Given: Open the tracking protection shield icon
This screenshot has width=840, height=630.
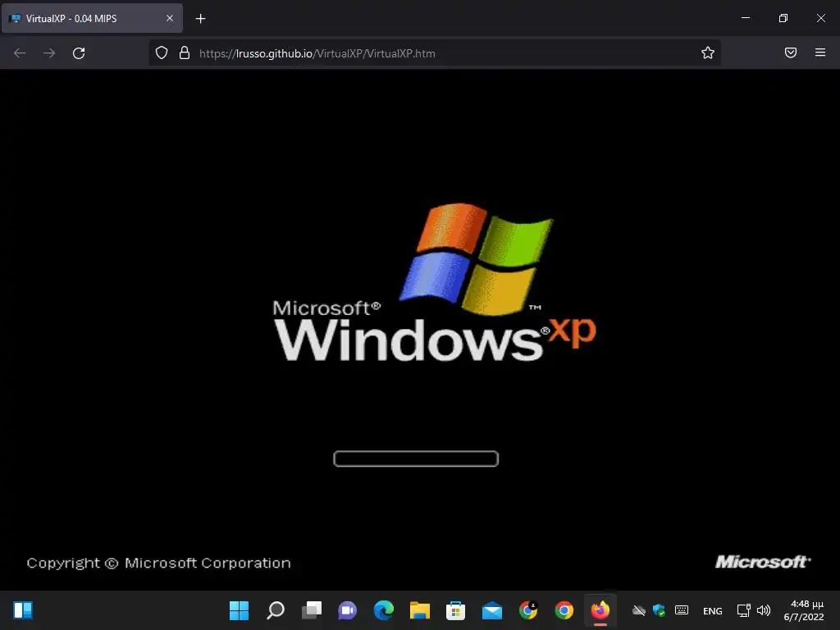Looking at the screenshot, I should [162, 53].
